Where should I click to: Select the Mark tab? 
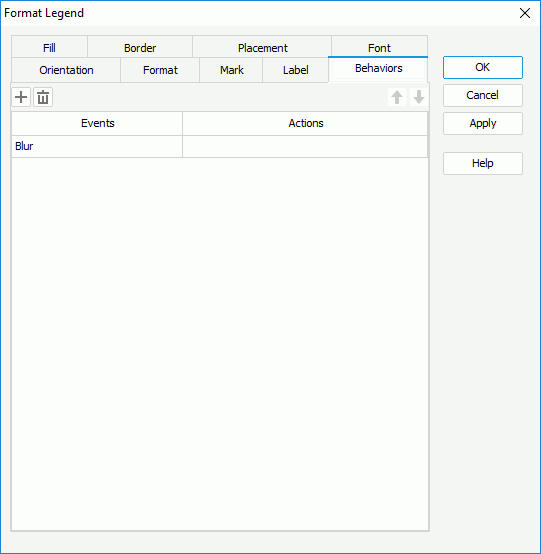coord(232,70)
